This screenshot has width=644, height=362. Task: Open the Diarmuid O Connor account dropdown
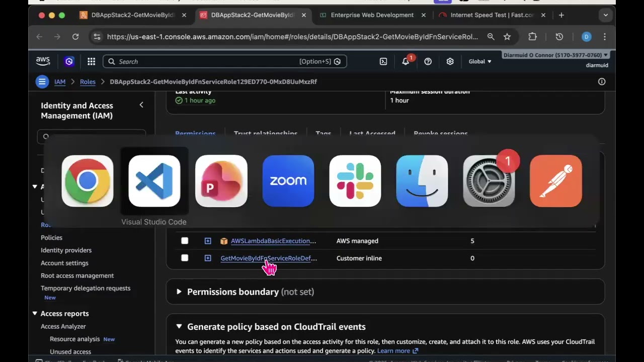coord(555,55)
